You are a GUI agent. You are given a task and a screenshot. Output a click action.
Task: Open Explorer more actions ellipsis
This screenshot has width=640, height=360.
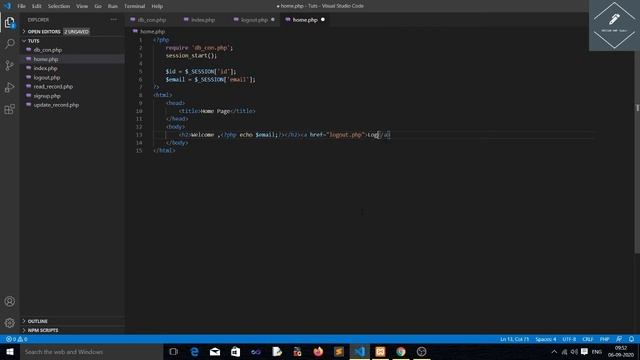[113, 20]
